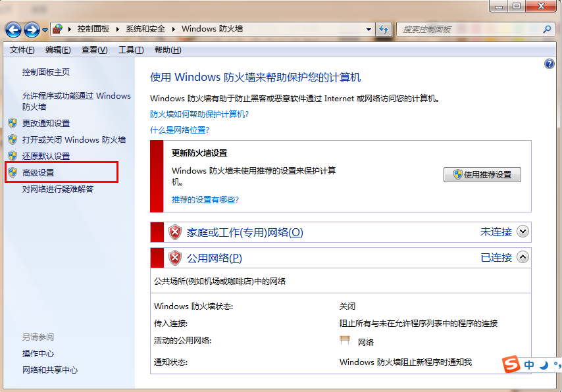This screenshot has height=392, width=562.
Task: Open 推荐的设置有哪些? help link
Action: (205, 199)
